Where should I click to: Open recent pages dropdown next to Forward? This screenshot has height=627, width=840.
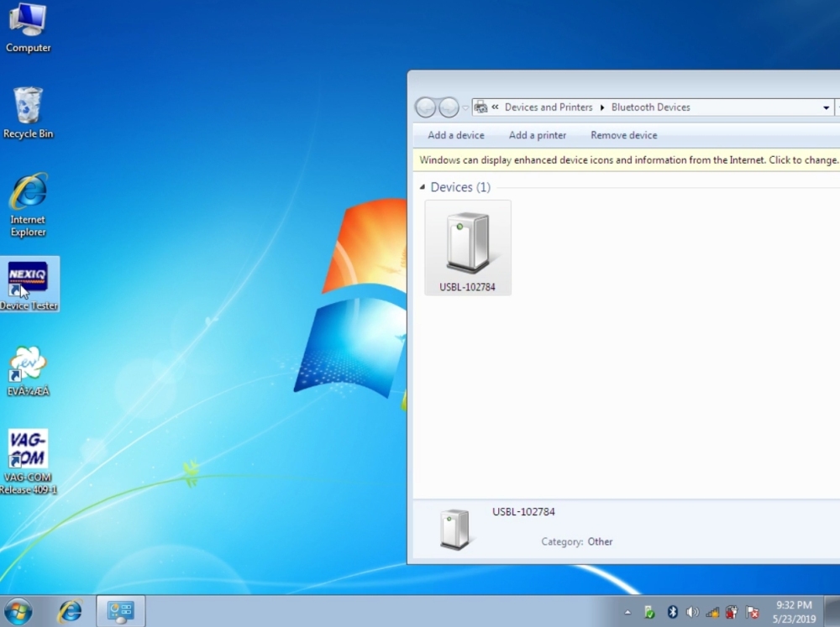[x=465, y=107]
